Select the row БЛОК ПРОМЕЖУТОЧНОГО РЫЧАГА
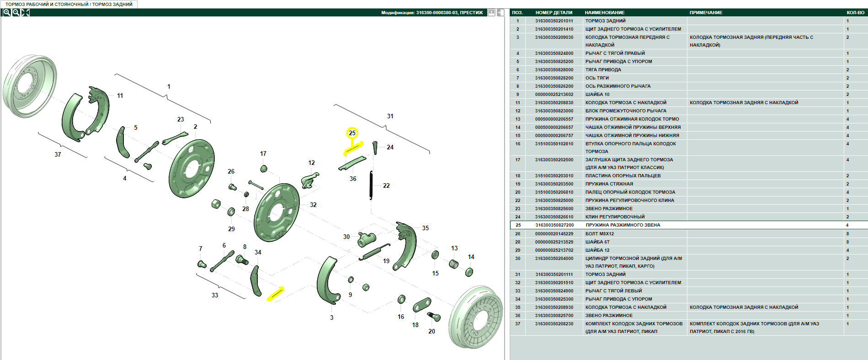The width and height of the screenshot is (868, 360). (689, 111)
